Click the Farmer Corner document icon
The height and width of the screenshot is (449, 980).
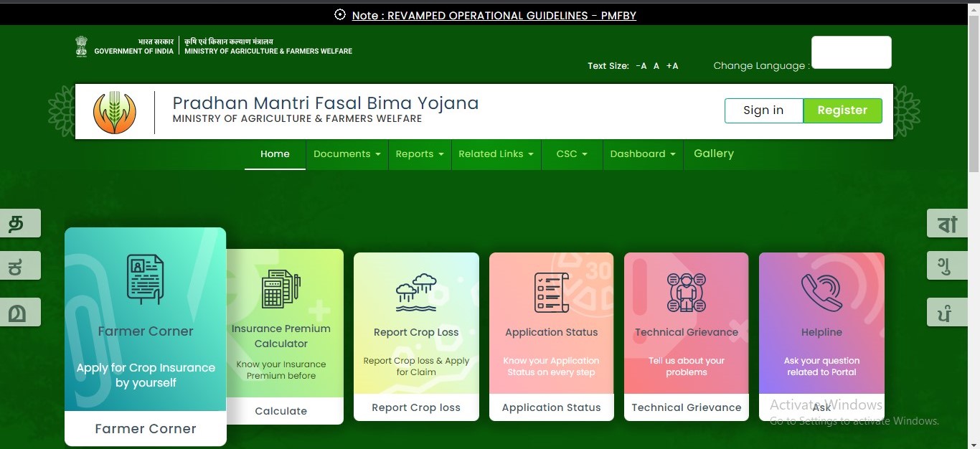point(145,279)
